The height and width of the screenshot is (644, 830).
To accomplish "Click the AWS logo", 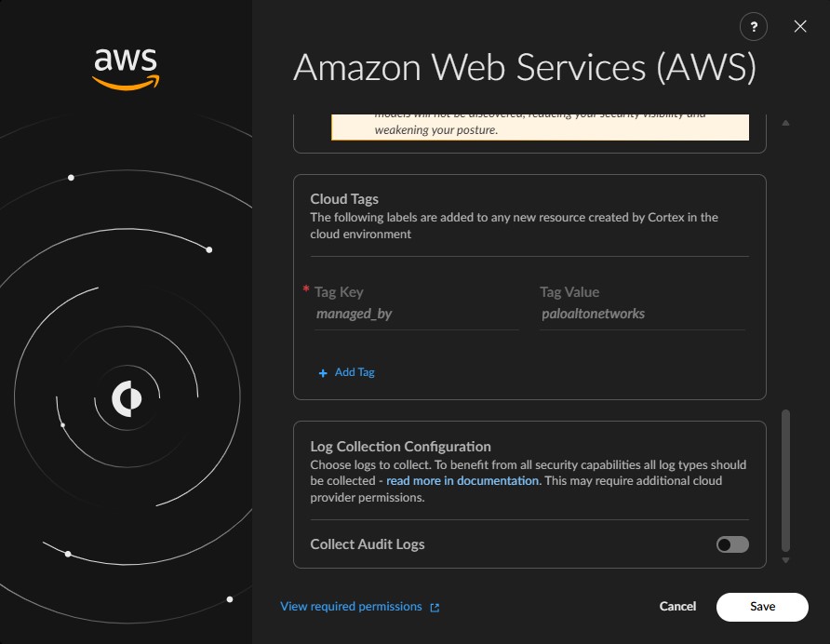I will (x=126, y=69).
